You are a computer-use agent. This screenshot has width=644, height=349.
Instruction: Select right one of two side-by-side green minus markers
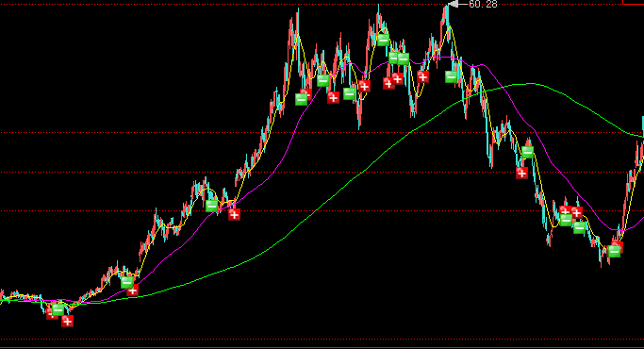tap(404, 58)
